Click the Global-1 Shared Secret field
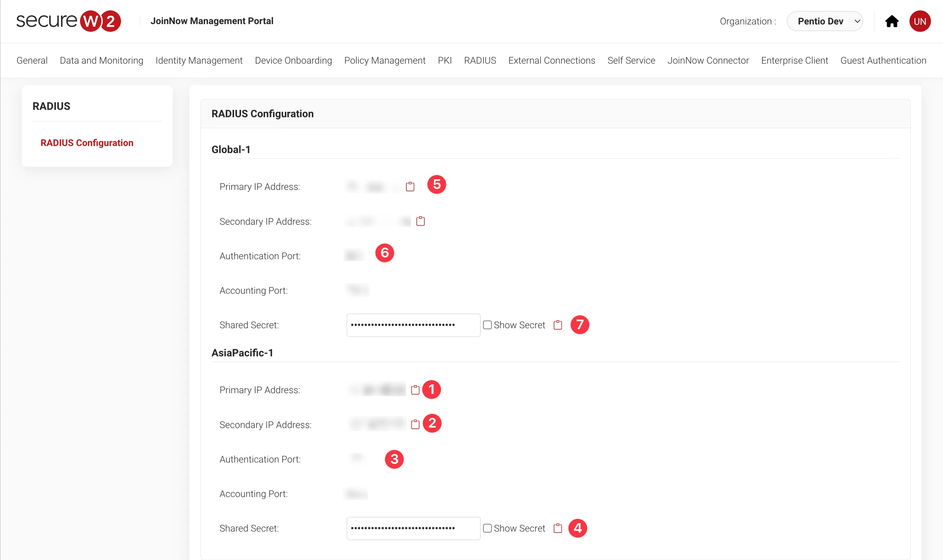The image size is (943, 560). click(413, 325)
